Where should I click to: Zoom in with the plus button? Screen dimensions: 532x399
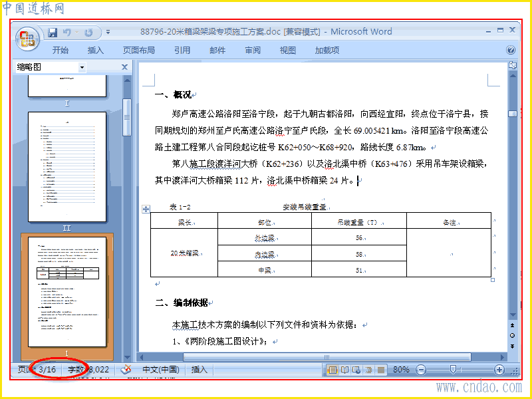coord(499,370)
